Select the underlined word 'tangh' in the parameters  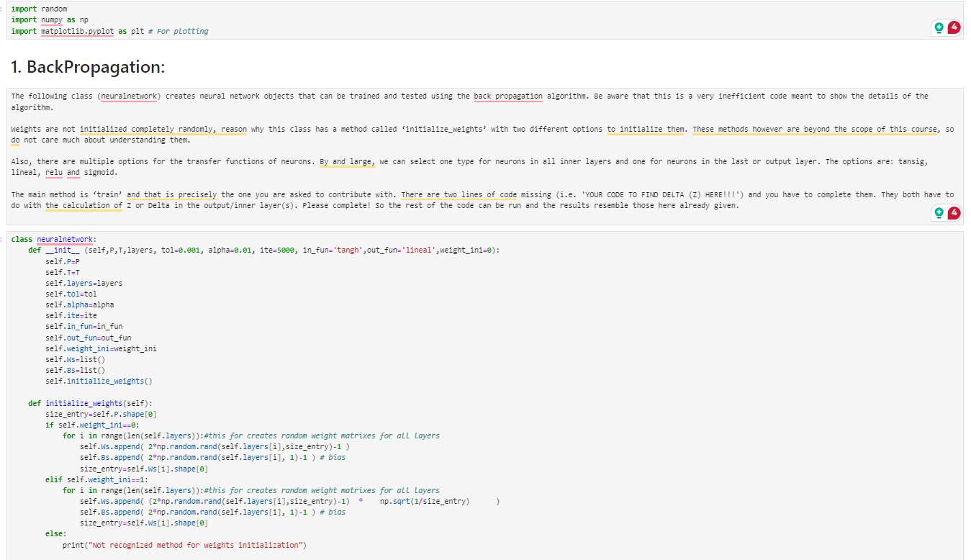pyautogui.click(x=348, y=250)
